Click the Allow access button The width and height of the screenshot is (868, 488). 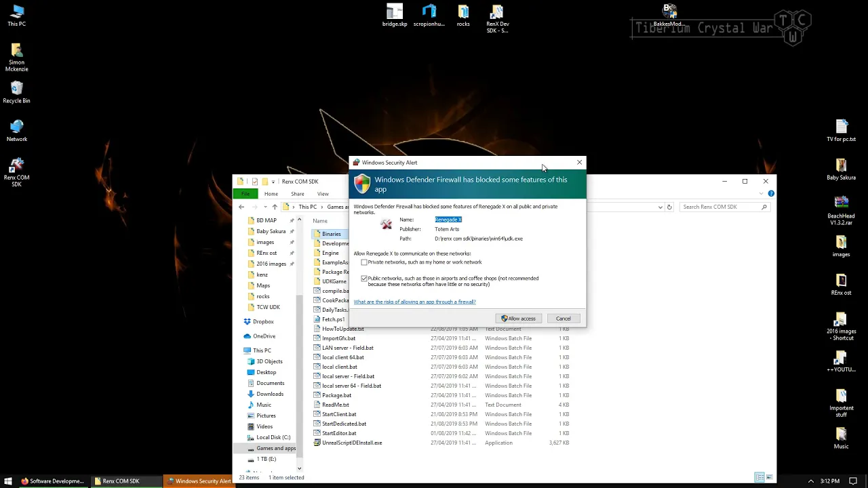pos(519,319)
